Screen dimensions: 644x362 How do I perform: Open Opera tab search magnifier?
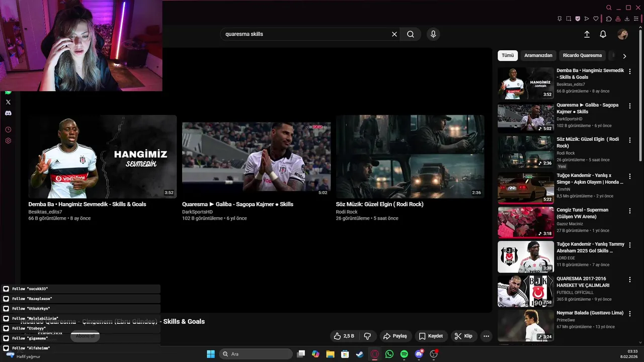(x=609, y=8)
